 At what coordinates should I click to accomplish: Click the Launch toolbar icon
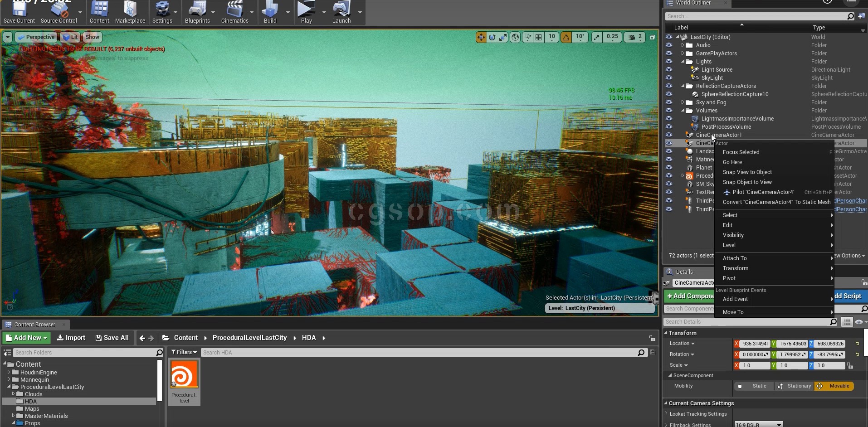pos(341,12)
